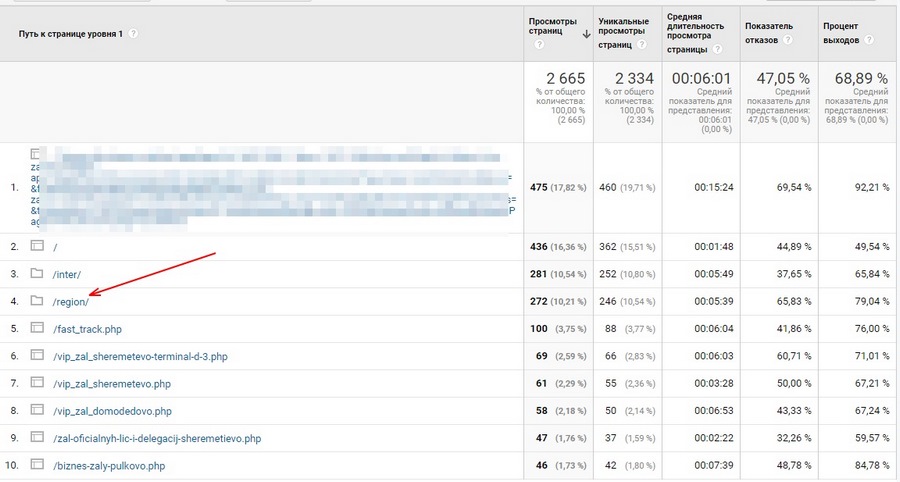Open help icon for Уникальные просмотры страниц
The width and height of the screenshot is (900, 482).
coord(642,44)
